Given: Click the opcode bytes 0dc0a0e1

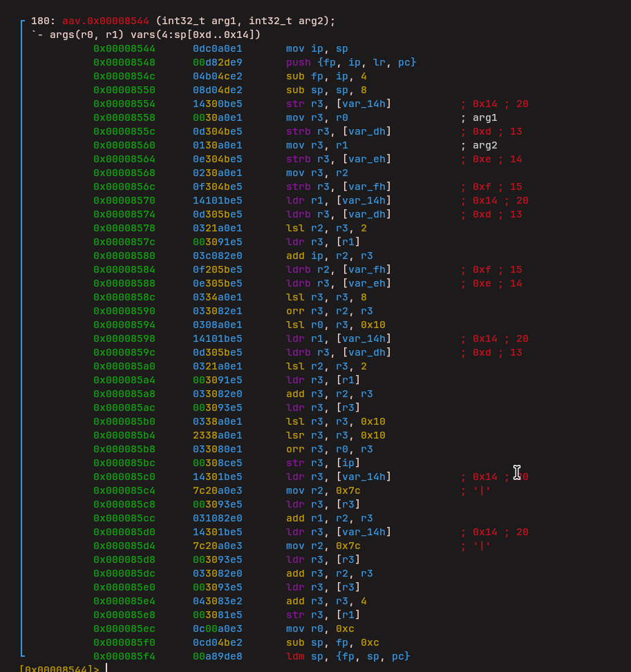Looking at the screenshot, I should (x=218, y=48).
